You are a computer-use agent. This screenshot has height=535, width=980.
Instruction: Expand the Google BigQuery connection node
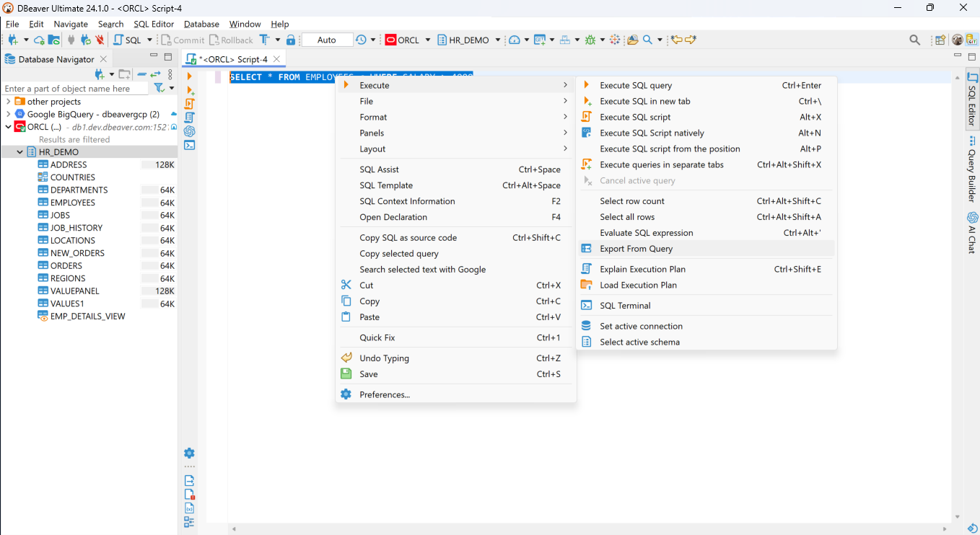click(x=8, y=114)
